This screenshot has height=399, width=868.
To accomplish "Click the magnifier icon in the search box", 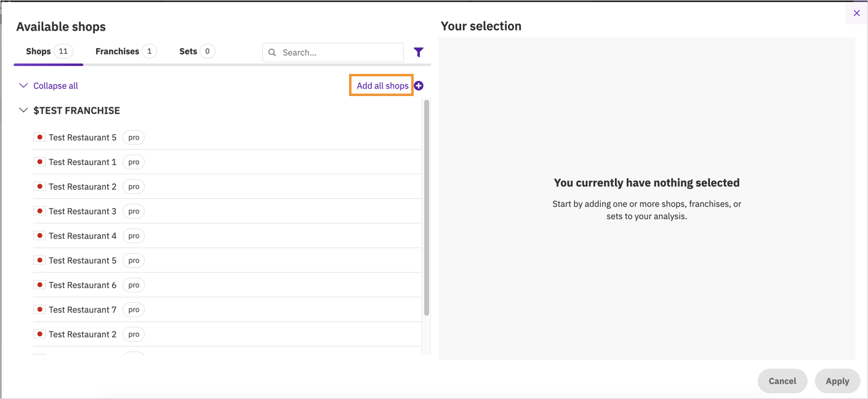I will [272, 52].
